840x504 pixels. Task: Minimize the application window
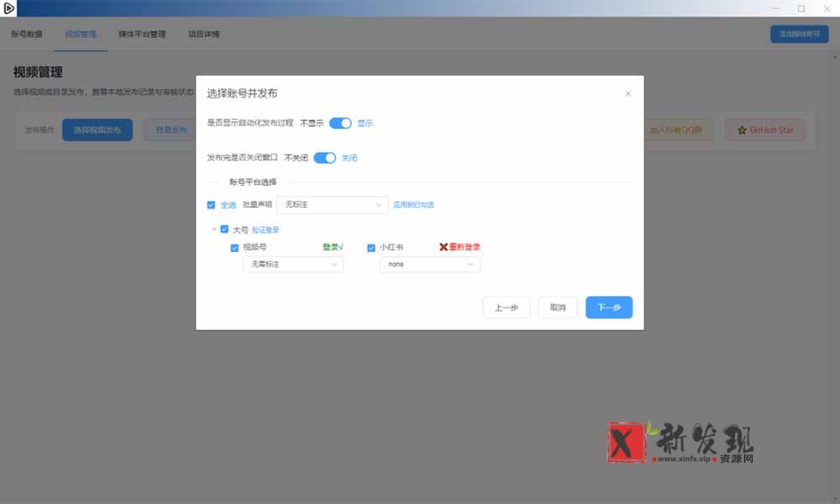coord(775,8)
